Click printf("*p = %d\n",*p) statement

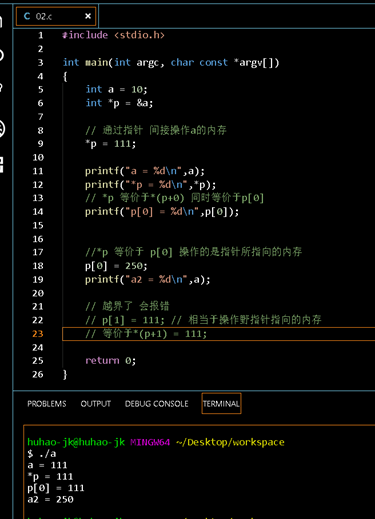pos(150,185)
